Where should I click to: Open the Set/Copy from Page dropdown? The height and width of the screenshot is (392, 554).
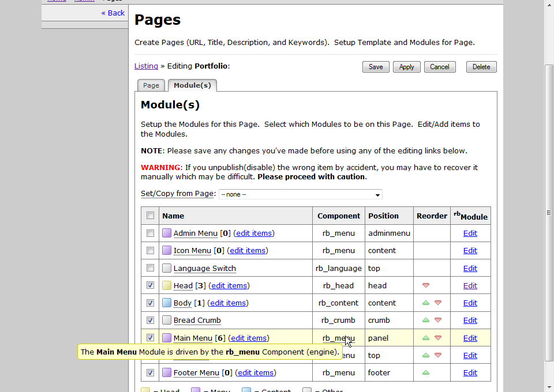[300, 194]
